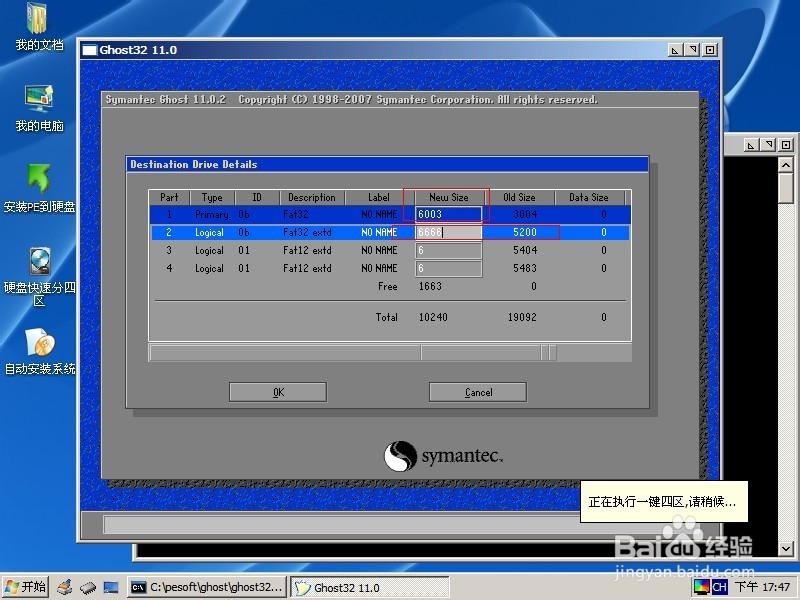
Task: Launch 硬盘快速分四区 desktop shortcut
Action: tap(39, 276)
